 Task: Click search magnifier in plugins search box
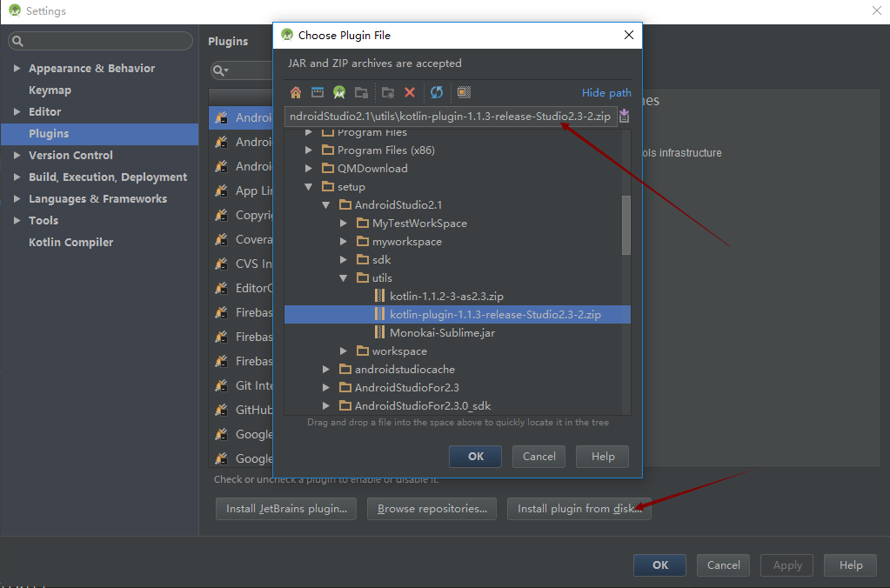(219, 71)
